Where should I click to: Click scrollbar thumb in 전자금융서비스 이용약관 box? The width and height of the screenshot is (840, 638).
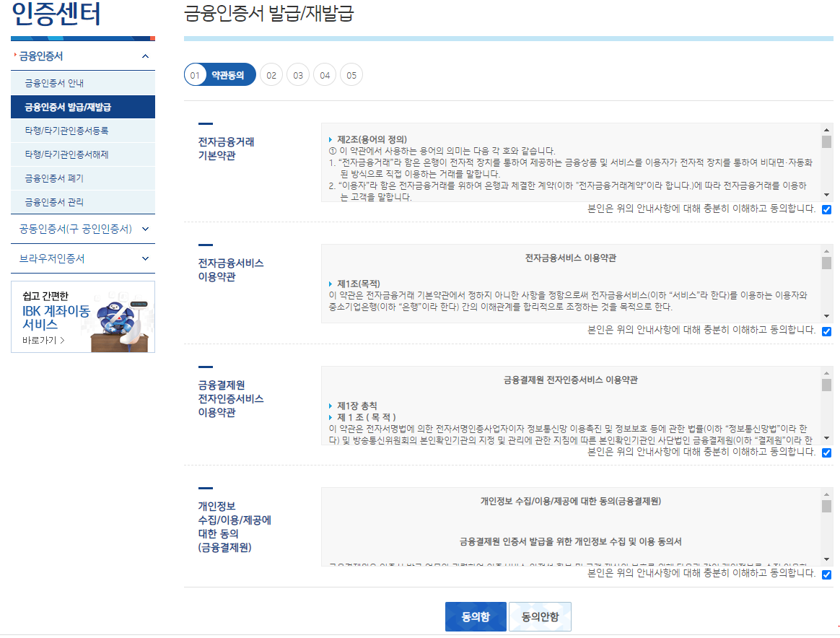pyautogui.click(x=826, y=263)
